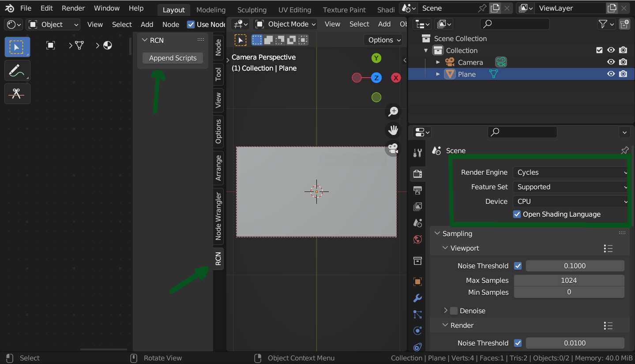The height and width of the screenshot is (364, 635).
Task: Expand the Camera entry in the outliner
Action: point(437,62)
